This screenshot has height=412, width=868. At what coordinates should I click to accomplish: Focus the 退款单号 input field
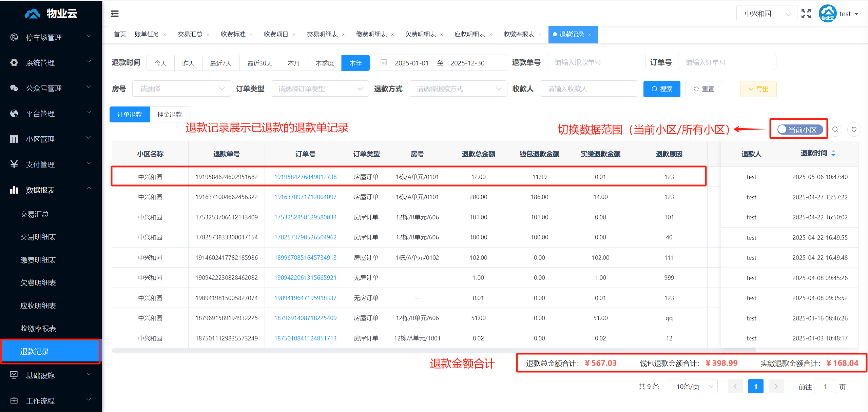coord(596,62)
